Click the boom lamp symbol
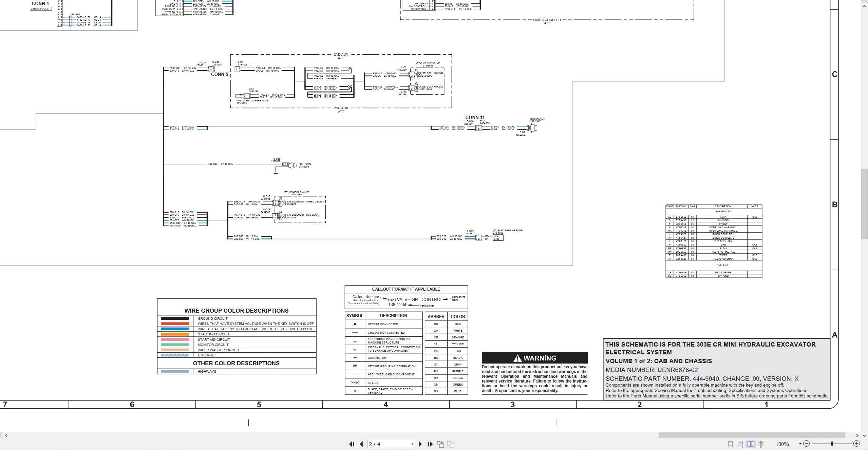The height and width of the screenshot is (450, 868). pyautogui.click(x=532, y=128)
